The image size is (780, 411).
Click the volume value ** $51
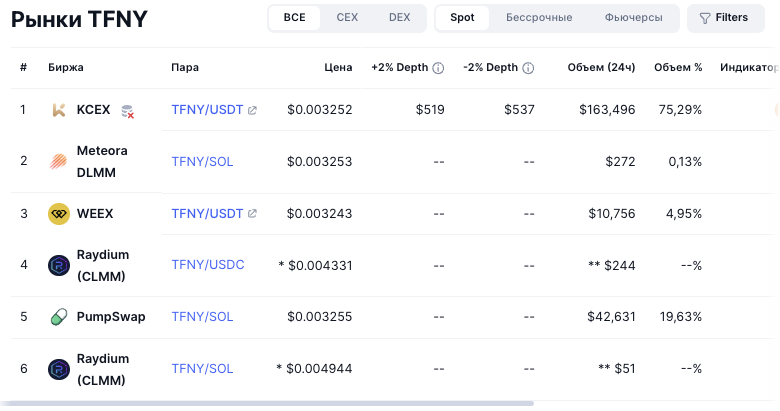pos(617,369)
